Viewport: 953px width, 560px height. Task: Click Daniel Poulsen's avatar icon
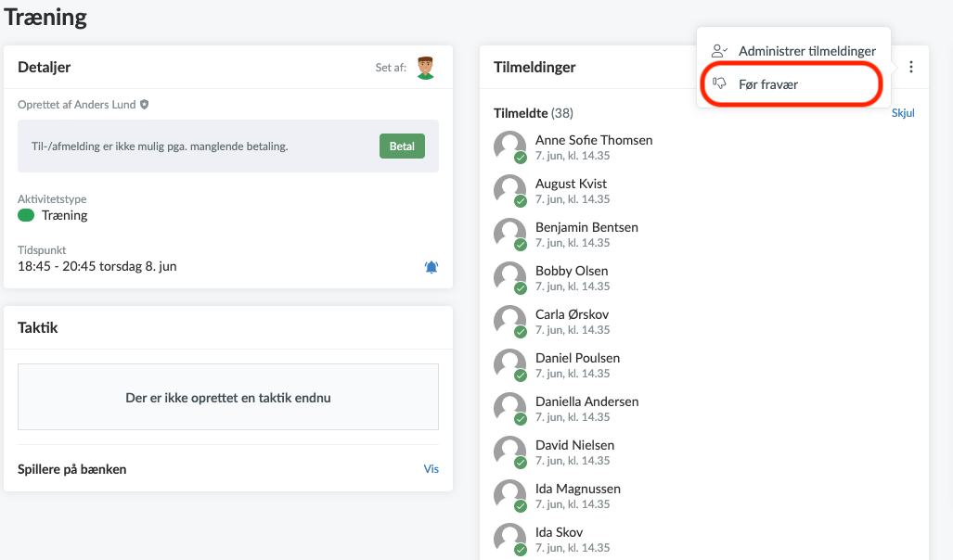tap(509, 364)
